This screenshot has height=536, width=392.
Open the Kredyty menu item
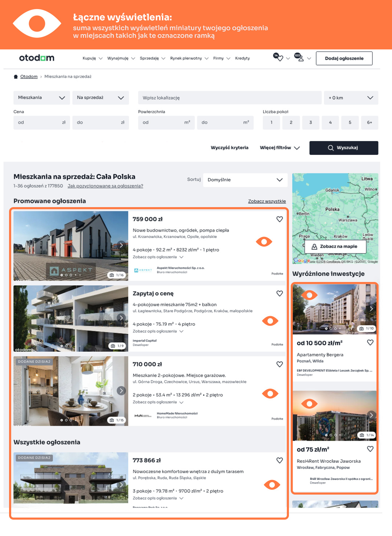click(x=242, y=58)
